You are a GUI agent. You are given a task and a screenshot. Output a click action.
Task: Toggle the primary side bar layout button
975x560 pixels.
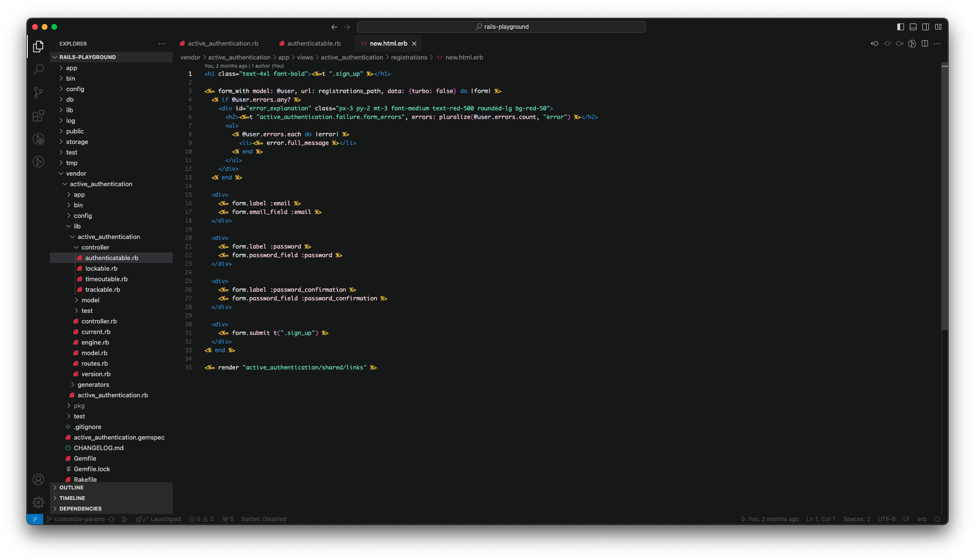click(x=901, y=27)
